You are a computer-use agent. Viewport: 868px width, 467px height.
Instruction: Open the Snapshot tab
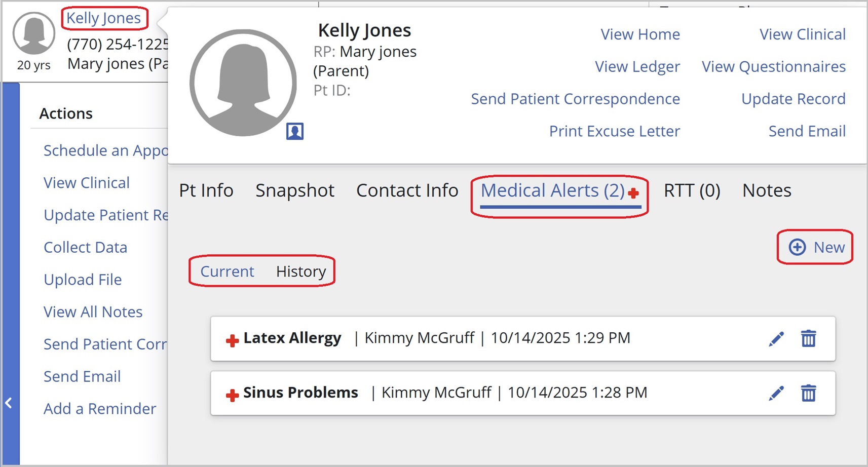pyautogui.click(x=295, y=190)
